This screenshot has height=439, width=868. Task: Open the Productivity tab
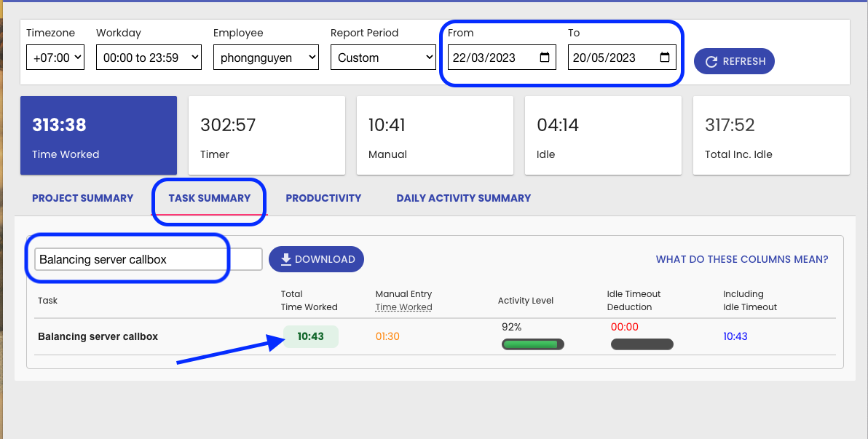[x=323, y=198]
